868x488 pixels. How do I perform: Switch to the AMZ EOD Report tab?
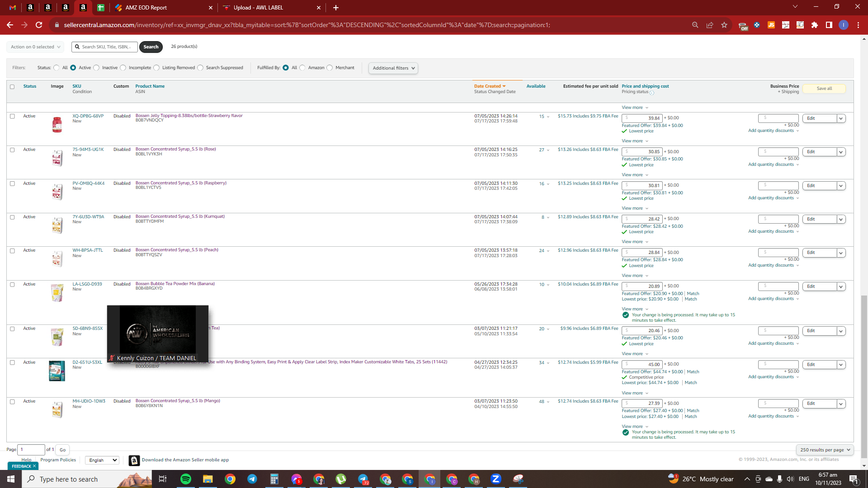[164, 8]
